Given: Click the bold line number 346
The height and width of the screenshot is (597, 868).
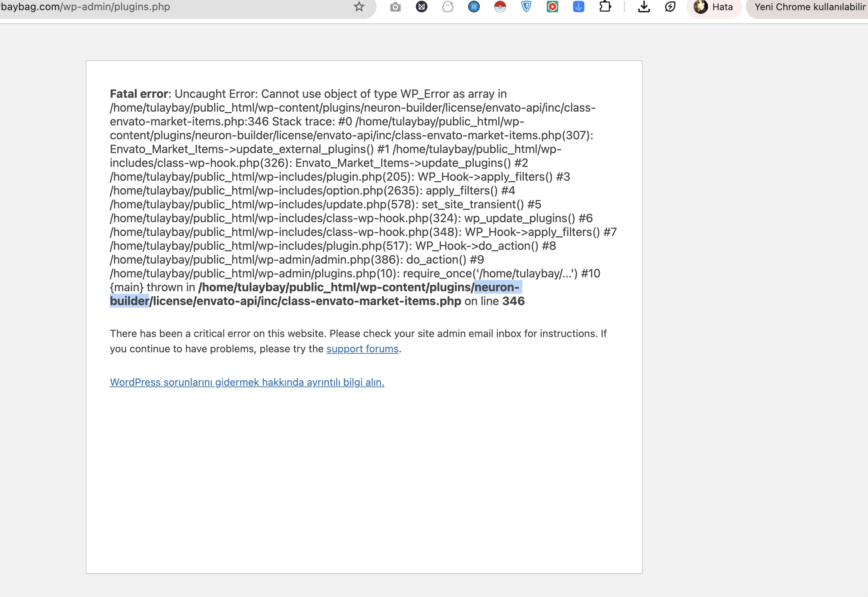Looking at the screenshot, I should (514, 301).
